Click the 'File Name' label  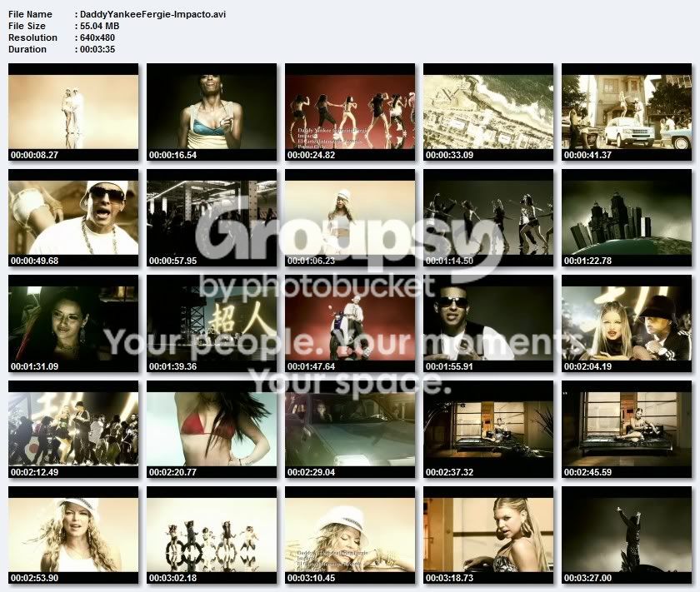(x=30, y=14)
